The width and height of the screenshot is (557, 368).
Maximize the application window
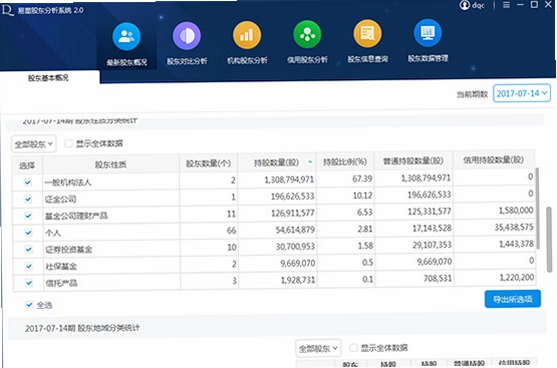(534, 4)
